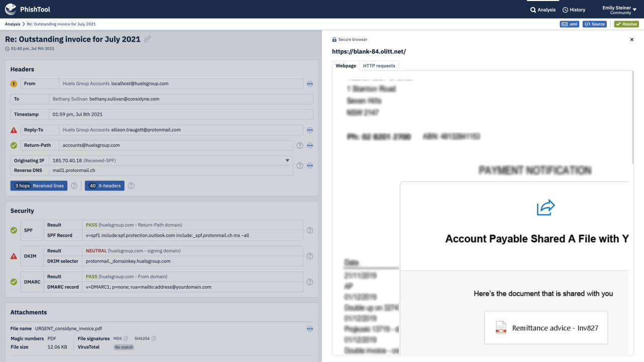Click the clock icon near the date

tap(7, 49)
